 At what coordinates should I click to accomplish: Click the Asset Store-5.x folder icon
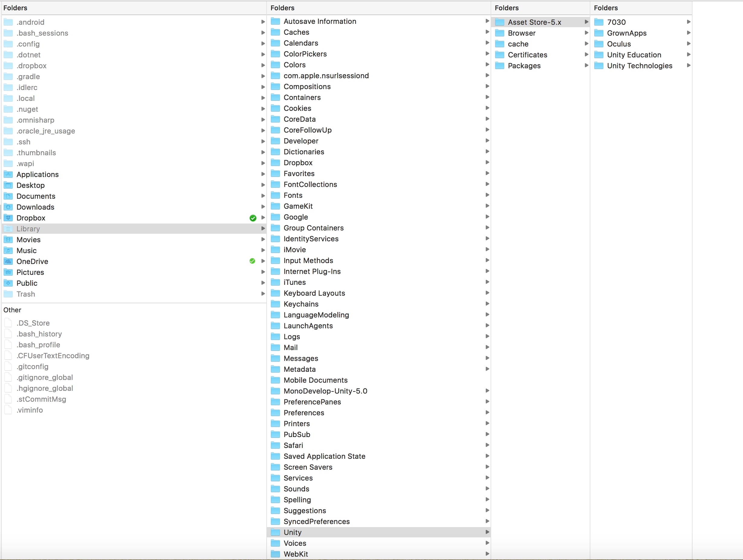500,22
